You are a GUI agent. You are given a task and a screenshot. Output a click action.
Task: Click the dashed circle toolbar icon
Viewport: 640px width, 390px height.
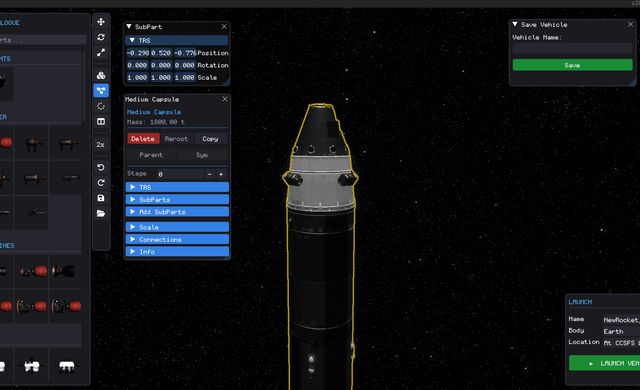[101, 106]
